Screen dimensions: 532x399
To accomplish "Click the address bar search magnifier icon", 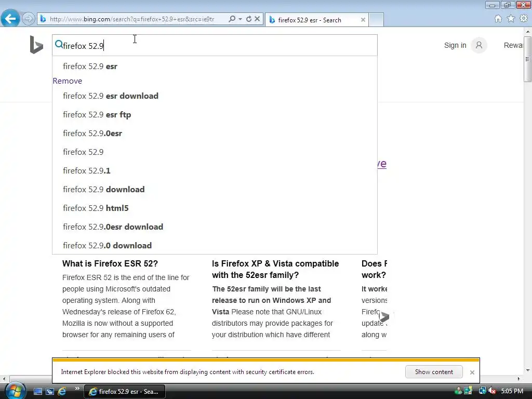I will pyautogui.click(x=232, y=19).
